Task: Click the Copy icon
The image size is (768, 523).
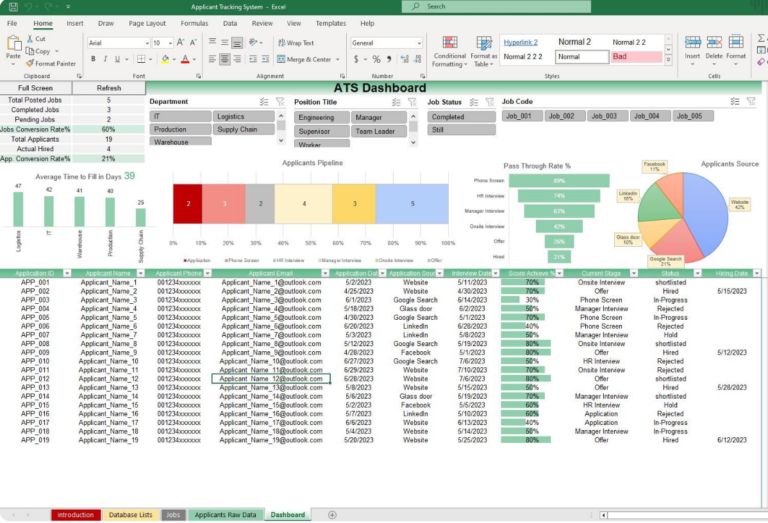Action: 30,51
